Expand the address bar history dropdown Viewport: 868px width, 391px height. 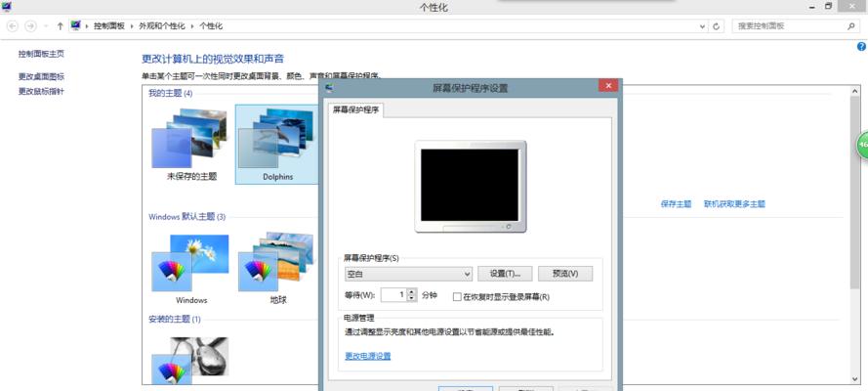click(x=702, y=26)
